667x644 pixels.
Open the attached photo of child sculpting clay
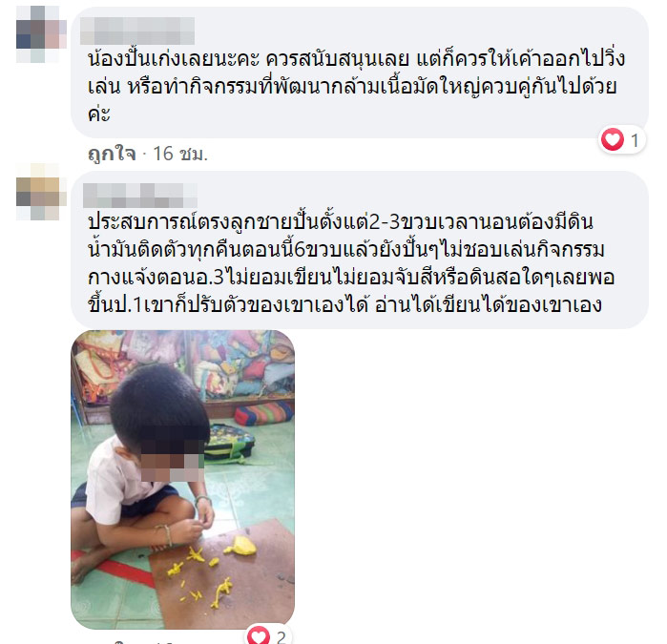pos(182,479)
